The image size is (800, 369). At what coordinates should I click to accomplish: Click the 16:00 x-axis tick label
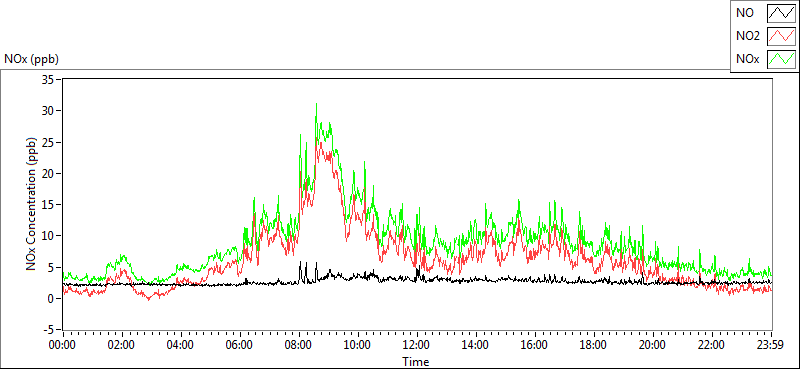535,345
